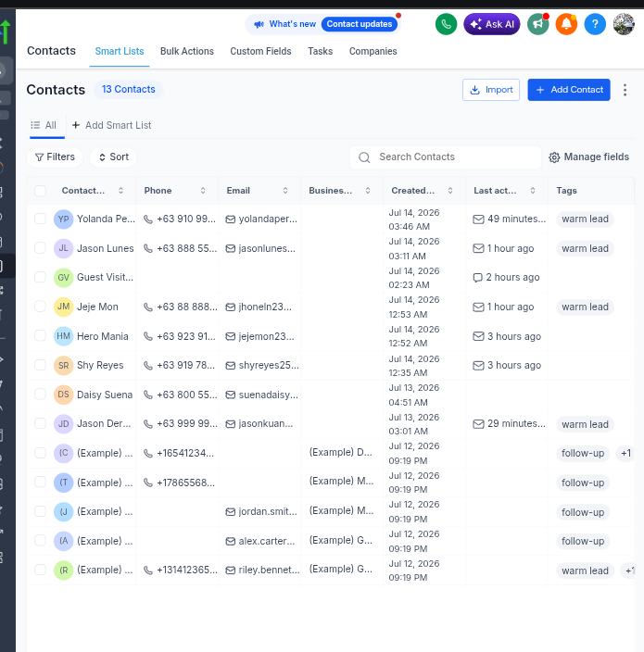Open the three-dot more options menu
Viewport: 644px width, 652px height.
625,90
